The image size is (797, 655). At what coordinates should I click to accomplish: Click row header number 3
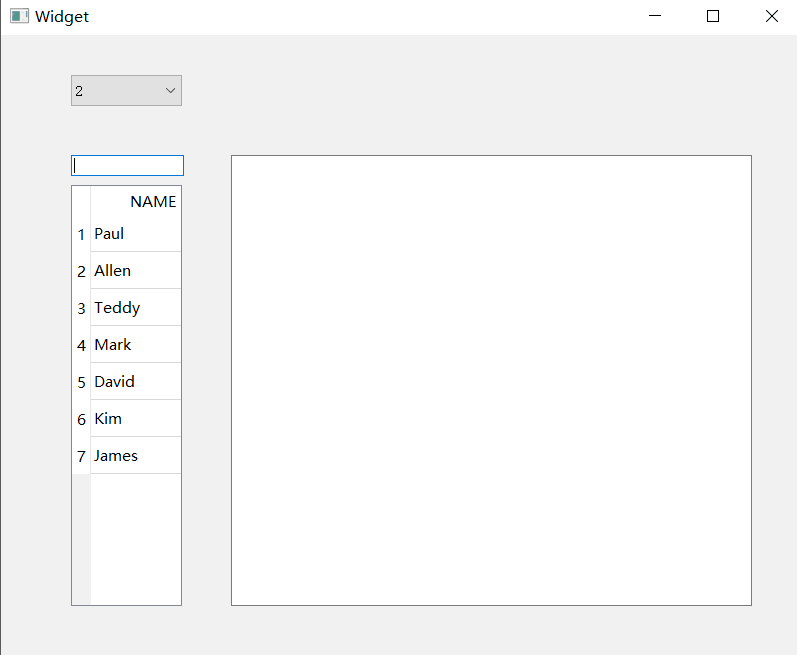coord(81,309)
